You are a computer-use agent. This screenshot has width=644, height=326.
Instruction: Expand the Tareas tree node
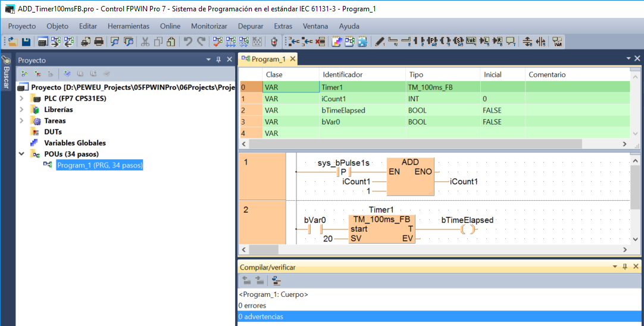[x=22, y=120]
